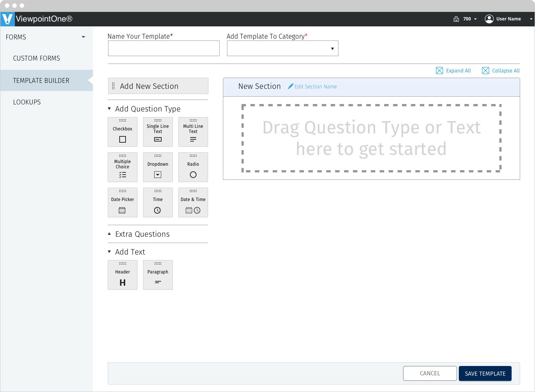
Task: Click the Expand All link
Action: point(458,71)
